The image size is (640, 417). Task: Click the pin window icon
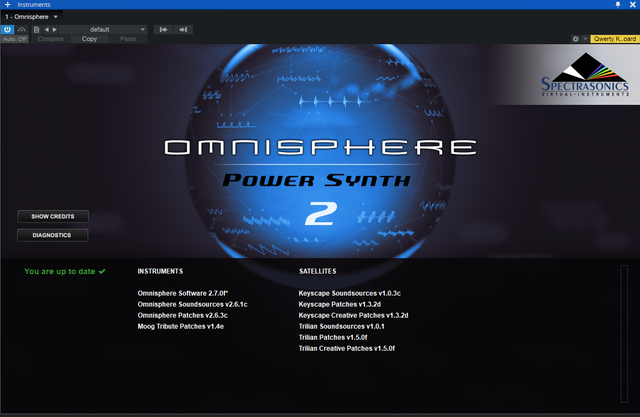click(618, 4)
